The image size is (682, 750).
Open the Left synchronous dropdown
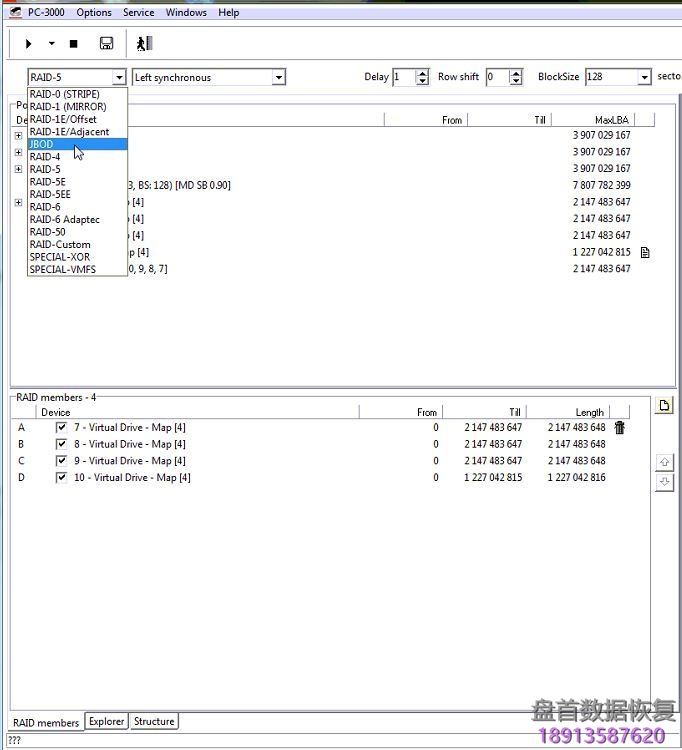[x=279, y=78]
